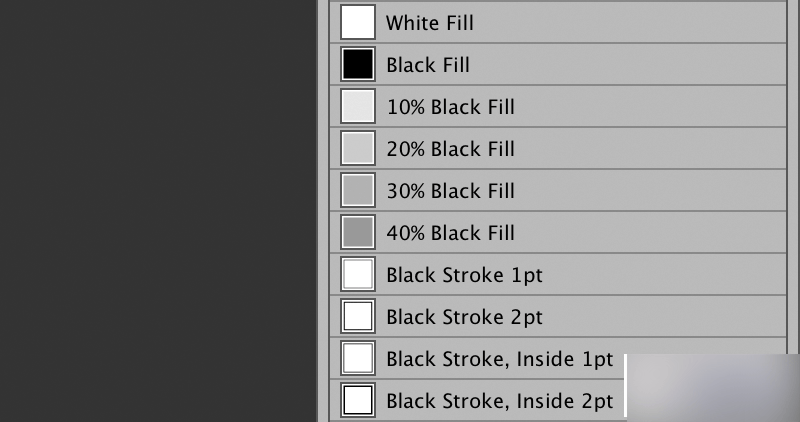Select the Black Stroke, Inside 1pt label
This screenshot has height=422, width=800.
(500, 359)
